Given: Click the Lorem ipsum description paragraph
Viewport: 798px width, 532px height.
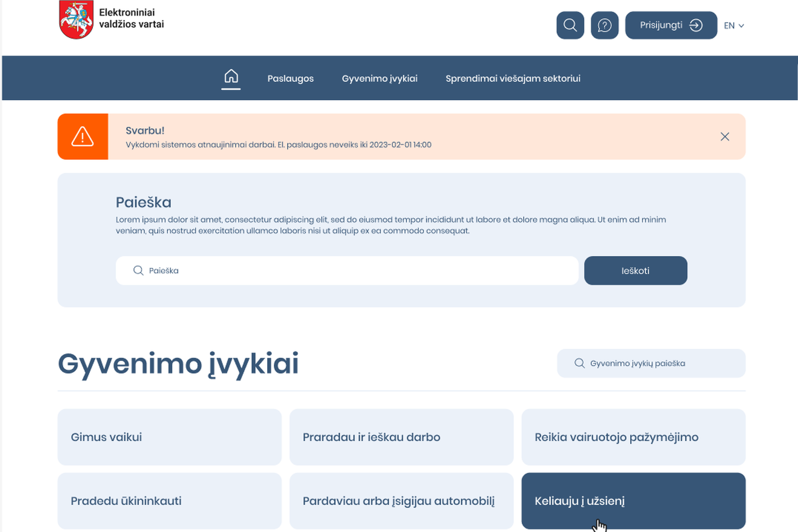Looking at the screenshot, I should (x=391, y=225).
